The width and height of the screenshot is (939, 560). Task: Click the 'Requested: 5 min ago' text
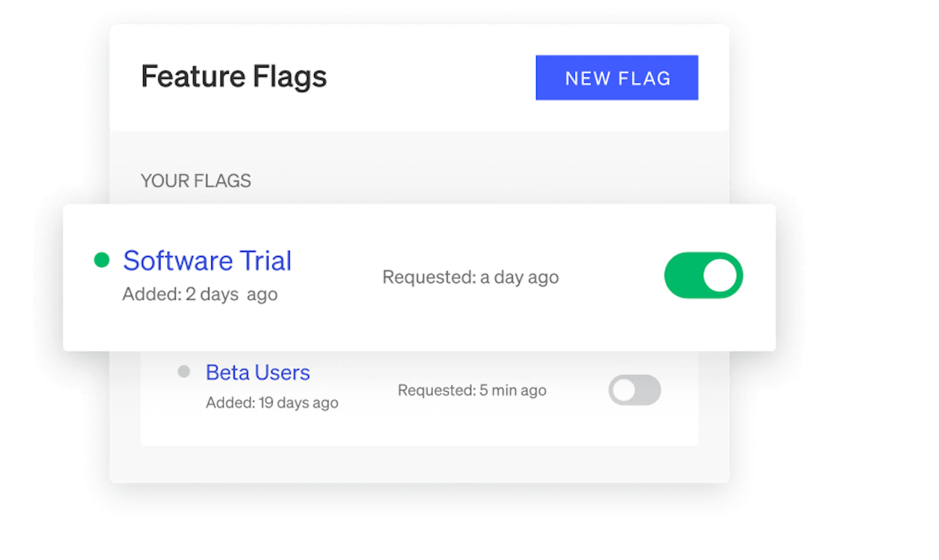click(x=472, y=390)
